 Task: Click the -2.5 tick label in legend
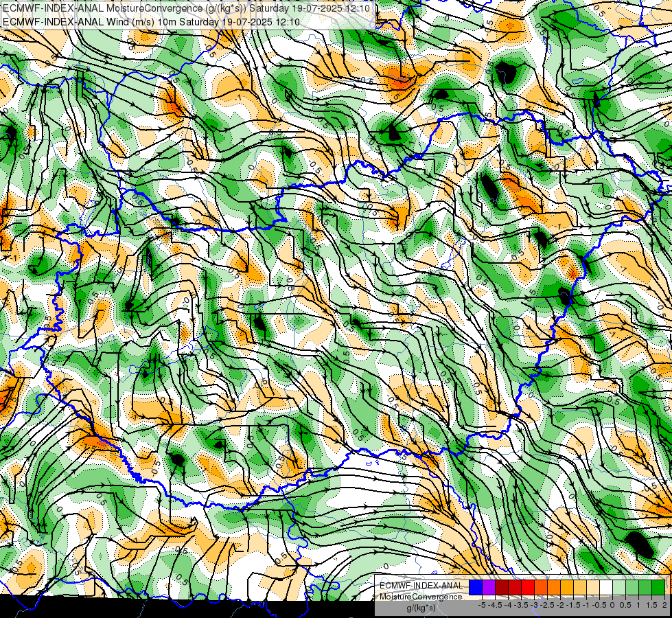(547, 605)
